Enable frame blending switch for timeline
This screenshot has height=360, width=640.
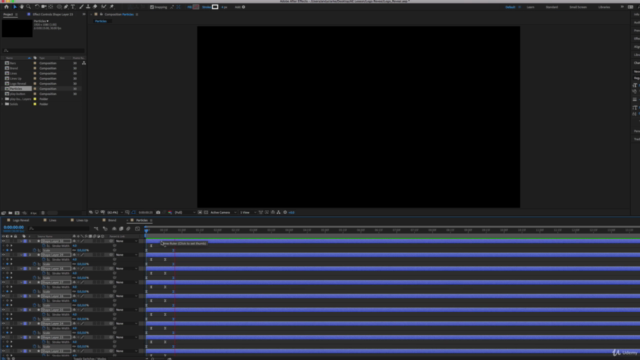coord(121,229)
